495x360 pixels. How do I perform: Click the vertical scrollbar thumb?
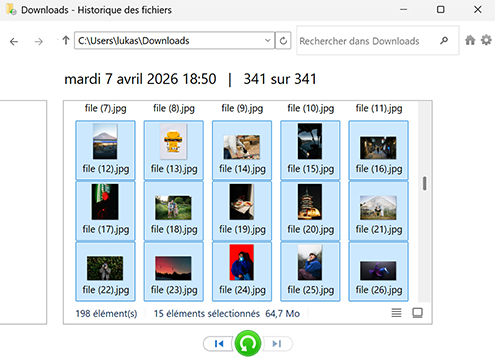click(x=424, y=183)
